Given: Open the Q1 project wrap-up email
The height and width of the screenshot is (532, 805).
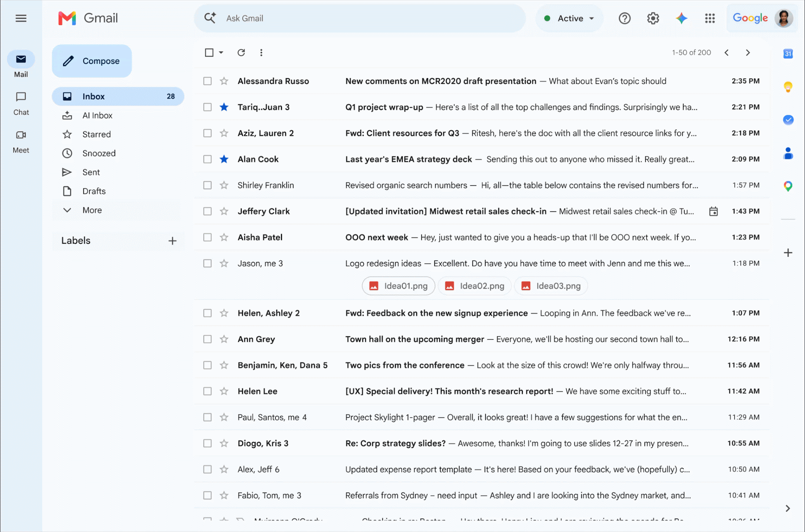Looking at the screenshot, I should click(482, 107).
